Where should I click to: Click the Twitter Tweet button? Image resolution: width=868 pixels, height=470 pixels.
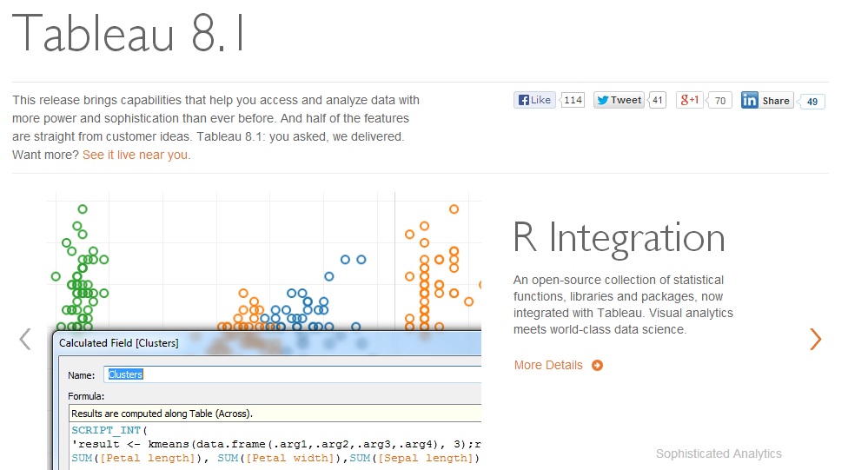tap(618, 100)
